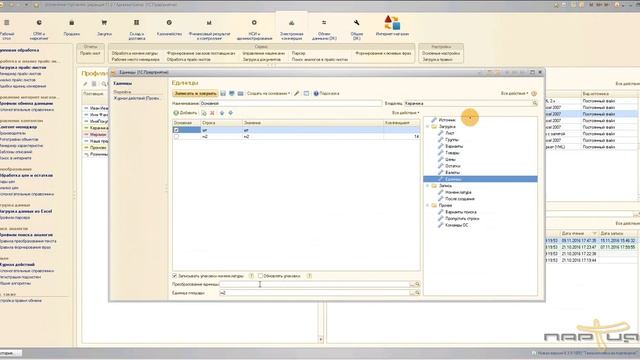640x360 pixels.
Task: Open the Обмен данными section
Action: tap(324, 29)
